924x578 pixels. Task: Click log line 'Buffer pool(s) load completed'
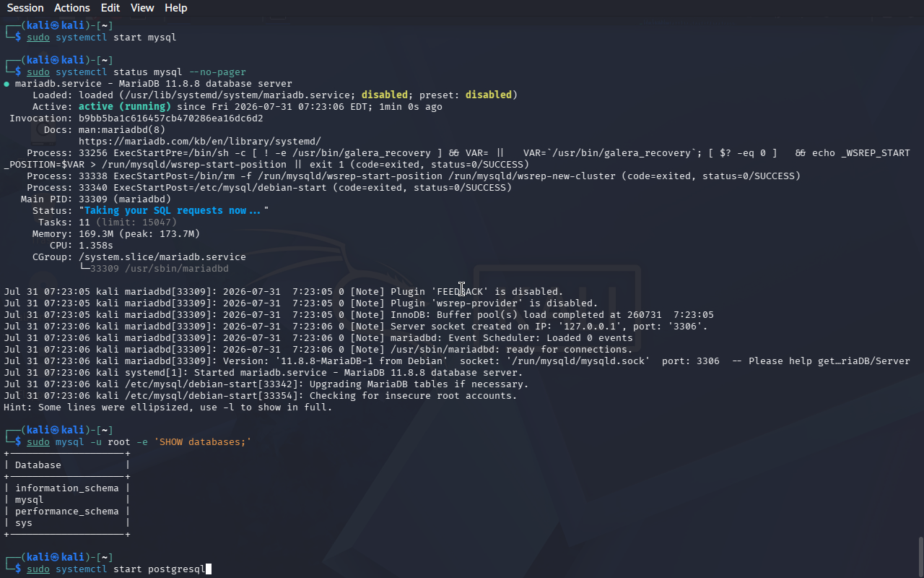(x=358, y=314)
